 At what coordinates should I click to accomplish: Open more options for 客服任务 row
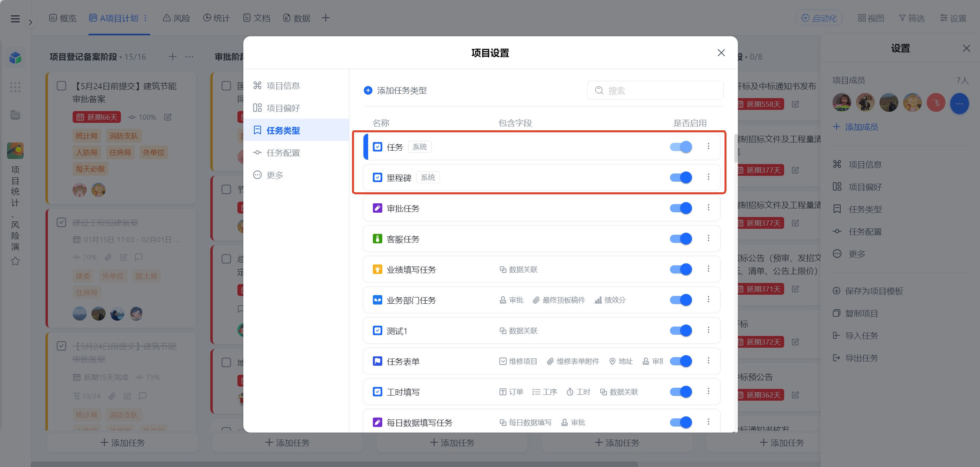click(708, 238)
